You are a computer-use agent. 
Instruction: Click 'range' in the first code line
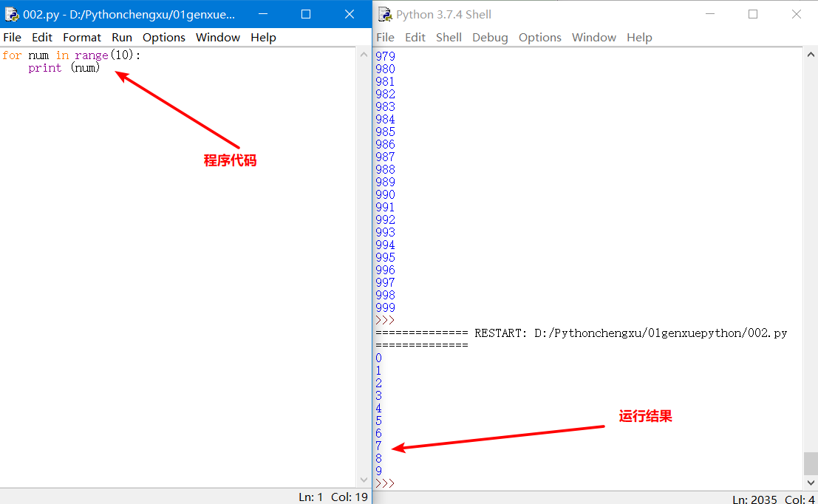(92, 55)
